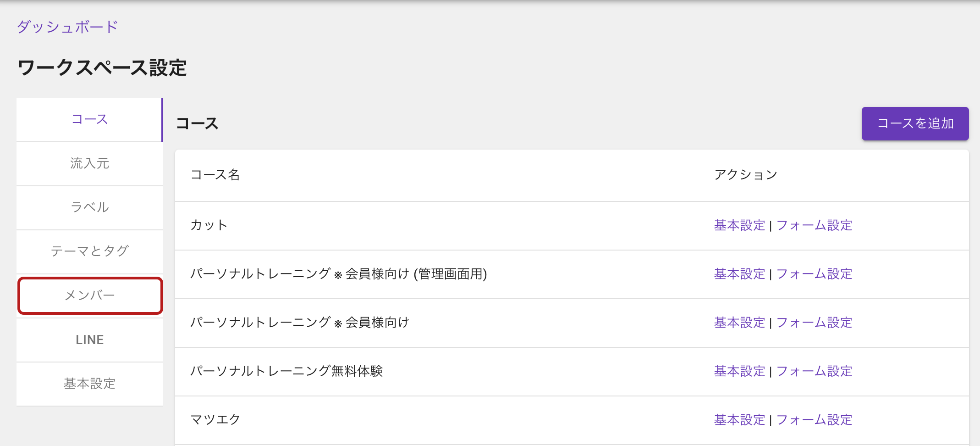This screenshot has height=446, width=980.
Task: Click the コース名 column header
Action: (215, 175)
